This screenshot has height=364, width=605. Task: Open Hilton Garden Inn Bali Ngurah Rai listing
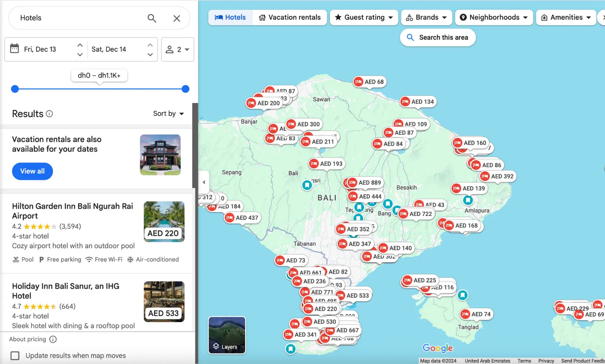pos(72,211)
